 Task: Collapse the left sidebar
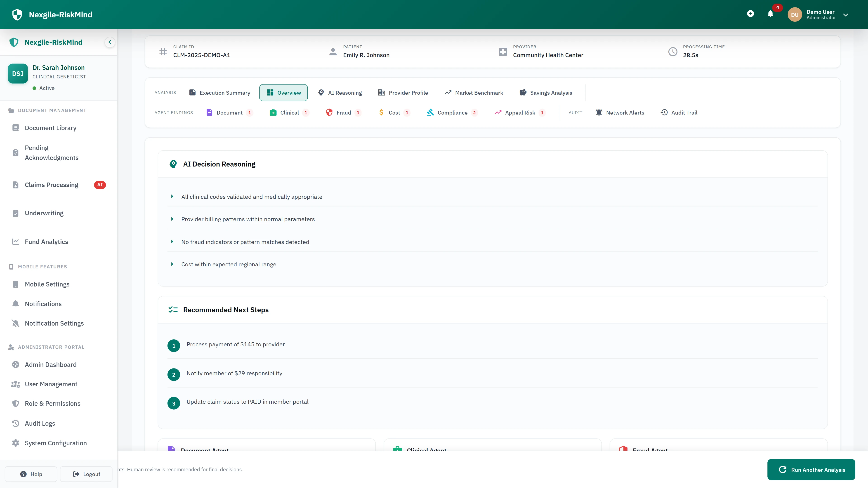click(109, 42)
